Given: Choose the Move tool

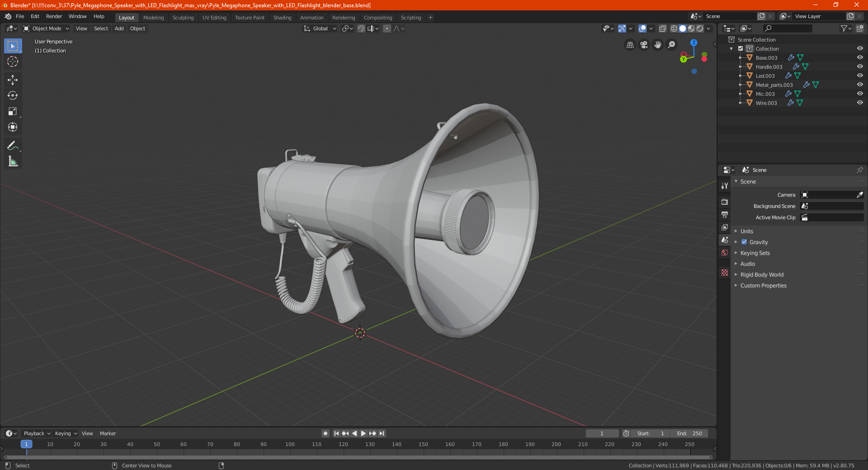Looking at the screenshot, I should tap(13, 80).
